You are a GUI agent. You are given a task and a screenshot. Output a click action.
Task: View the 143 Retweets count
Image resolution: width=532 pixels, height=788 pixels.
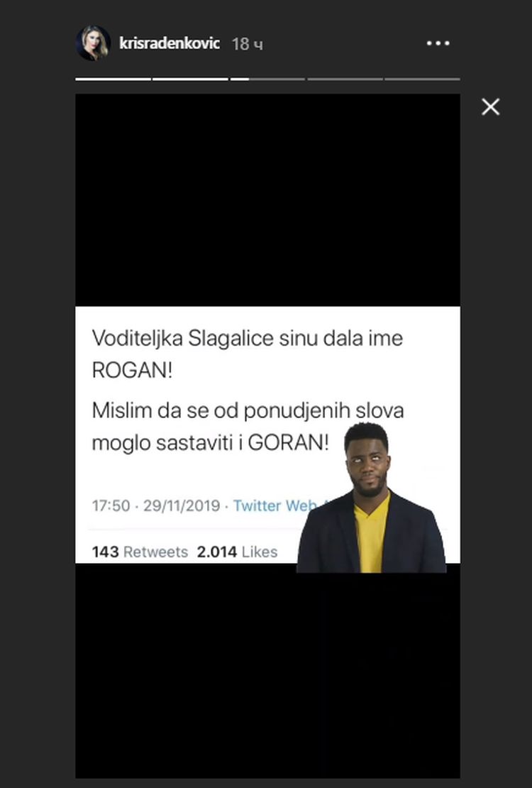(140, 552)
